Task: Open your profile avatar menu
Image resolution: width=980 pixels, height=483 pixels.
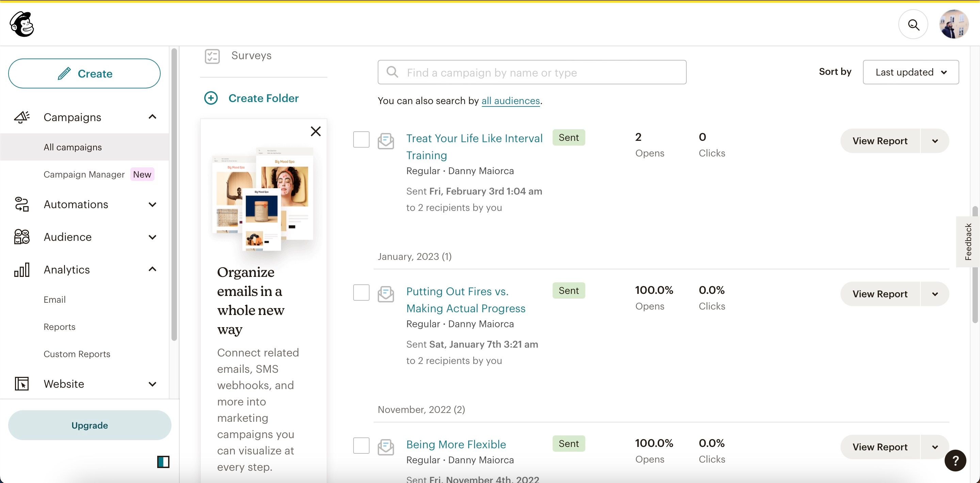Action: click(x=954, y=24)
